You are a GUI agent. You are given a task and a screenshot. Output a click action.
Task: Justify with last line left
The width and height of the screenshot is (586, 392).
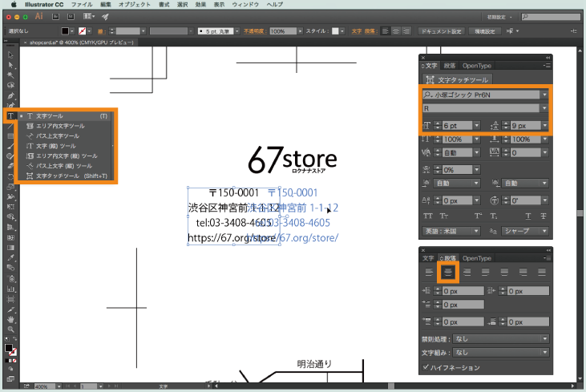pos(486,273)
